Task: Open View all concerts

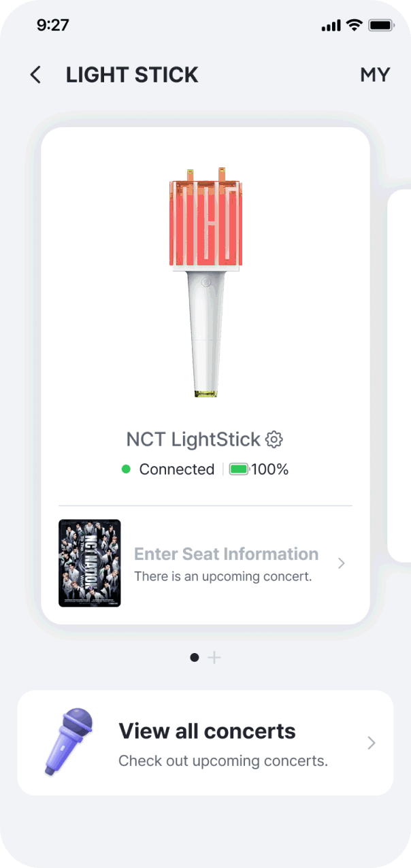Action: click(x=205, y=743)
